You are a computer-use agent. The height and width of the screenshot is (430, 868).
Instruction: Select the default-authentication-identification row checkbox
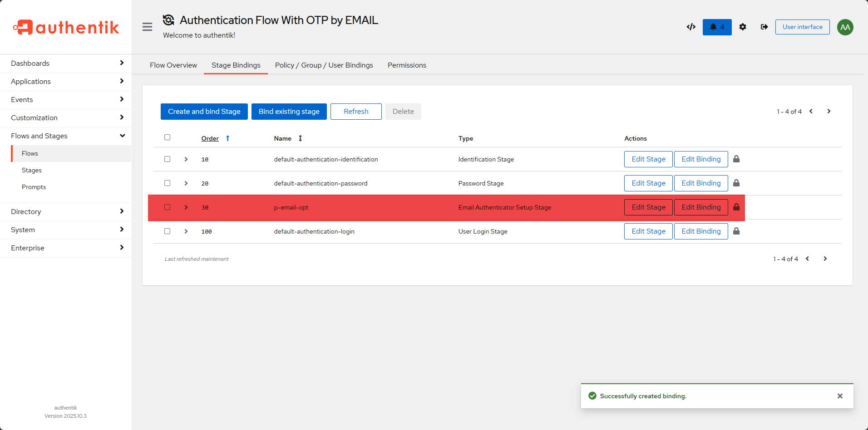168,159
